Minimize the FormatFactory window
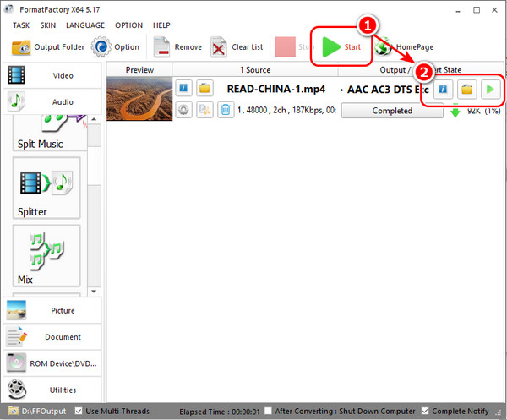Viewport: 507px width, 420px height. point(458,10)
